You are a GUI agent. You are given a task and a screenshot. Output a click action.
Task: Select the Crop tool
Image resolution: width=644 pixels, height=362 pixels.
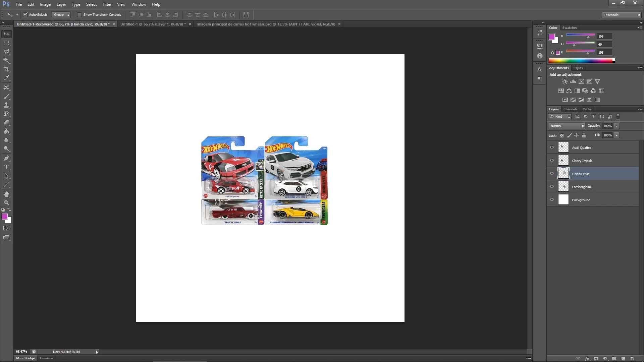click(x=6, y=69)
